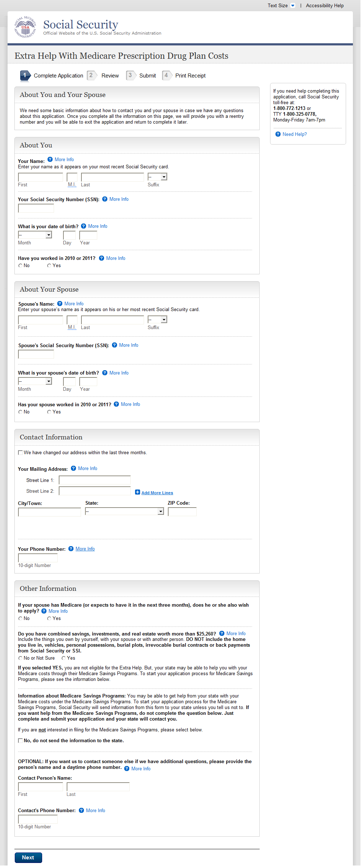Viewport: 363px width, 868px height.
Task: Click the Next button
Action: point(28,858)
